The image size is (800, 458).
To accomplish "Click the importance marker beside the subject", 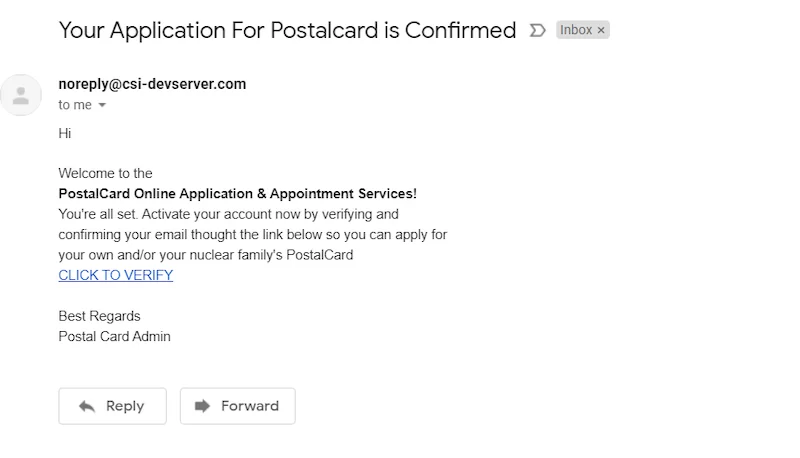I will point(537,30).
